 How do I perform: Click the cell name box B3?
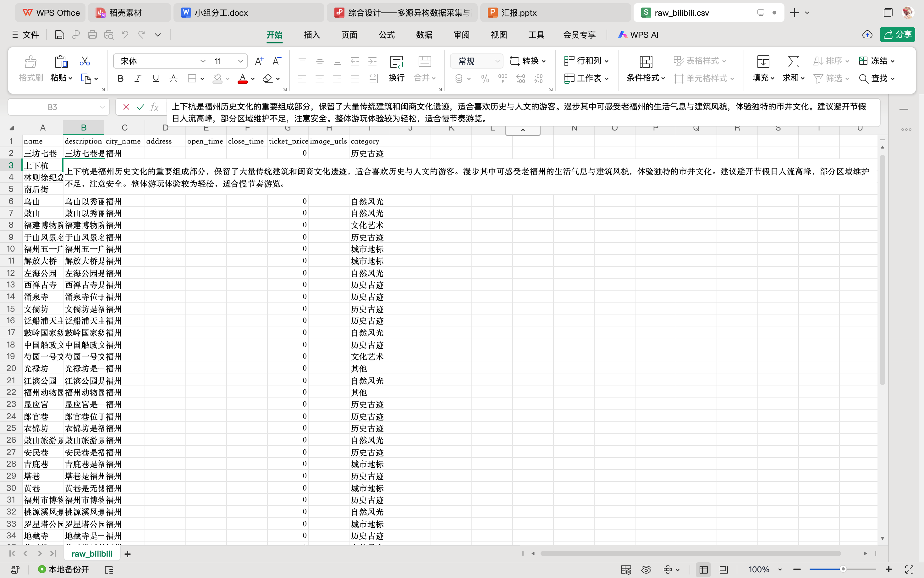point(53,107)
